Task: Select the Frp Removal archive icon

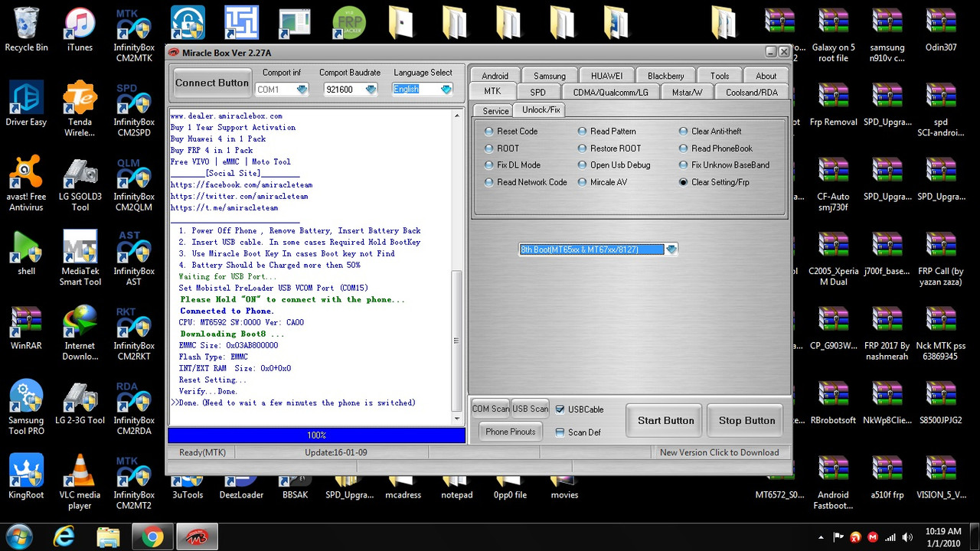Action: [833, 104]
